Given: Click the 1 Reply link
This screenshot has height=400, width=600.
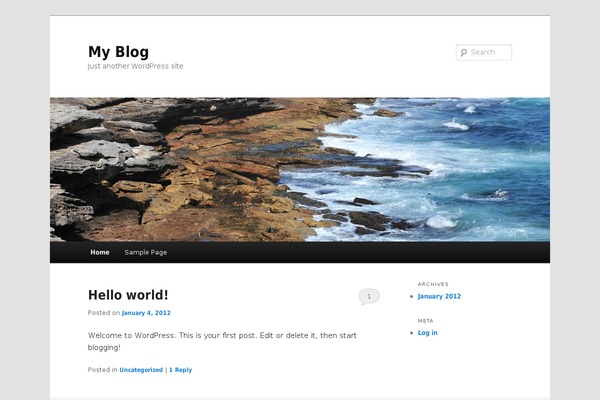Looking at the screenshot, I should 180,370.
